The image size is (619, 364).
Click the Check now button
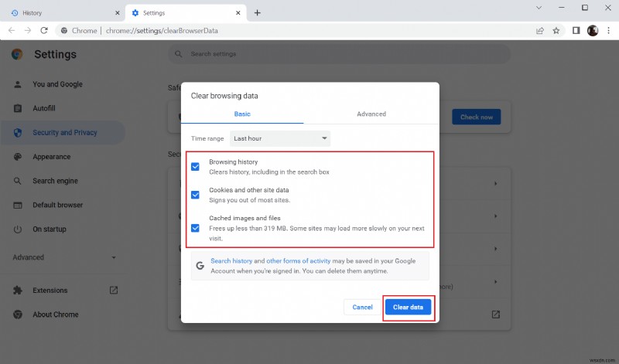pos(476,117)
